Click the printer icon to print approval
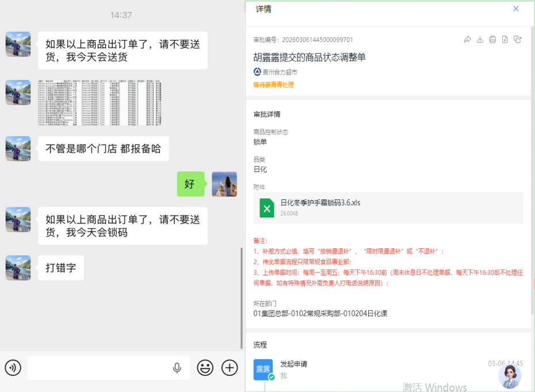The image size is (535, 392). [x=492, y=40]
